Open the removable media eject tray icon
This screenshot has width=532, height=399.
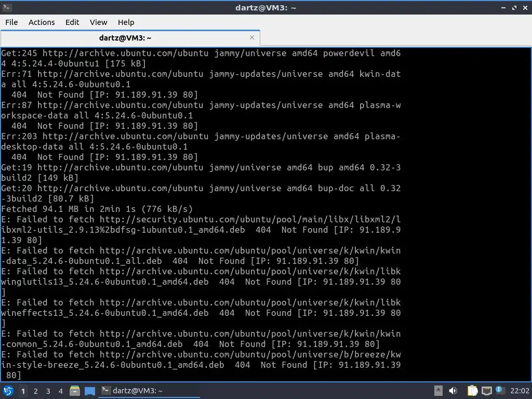[438, 391]
